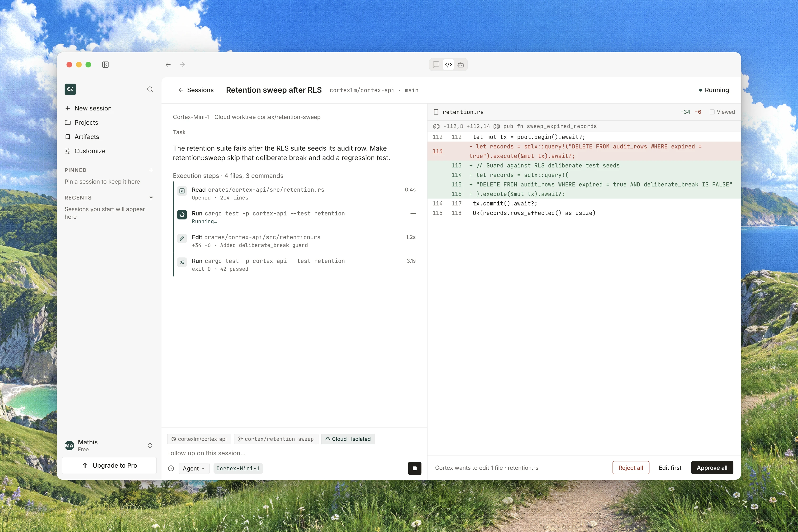This screenshot has height=532, width=798.
Task: Select the Cortex-Mini-1 model chip
Action: 238,468
